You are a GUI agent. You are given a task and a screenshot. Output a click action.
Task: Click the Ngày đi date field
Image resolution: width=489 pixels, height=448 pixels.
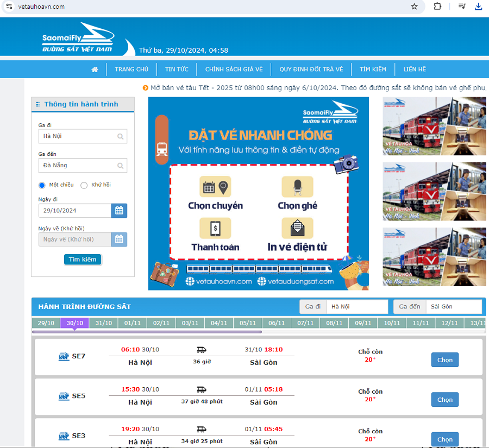tap(75, 211)
